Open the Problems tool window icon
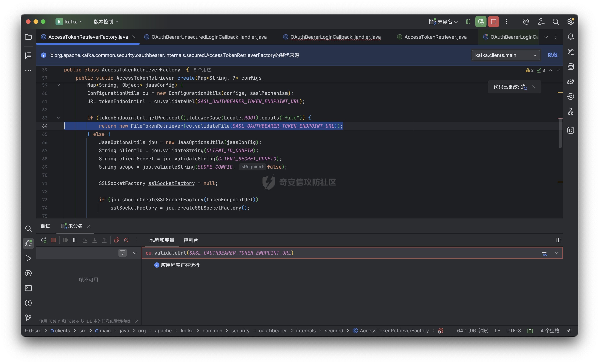Screen dimensions: 599x364 click(28, 303)
